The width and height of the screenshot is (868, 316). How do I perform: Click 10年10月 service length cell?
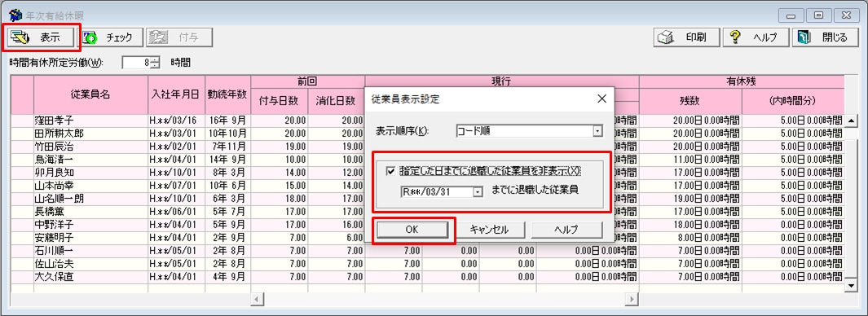pos(228,134)
